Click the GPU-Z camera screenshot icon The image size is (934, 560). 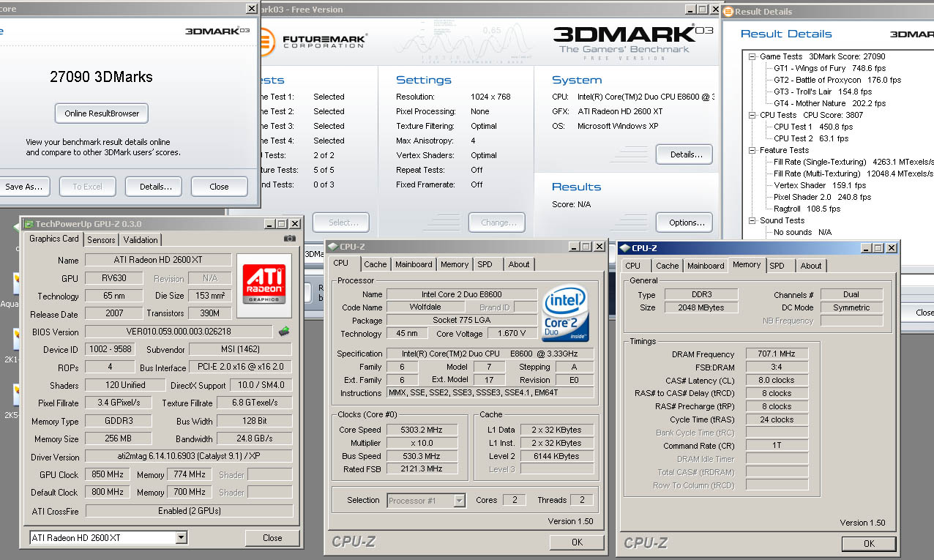(290, 239)
